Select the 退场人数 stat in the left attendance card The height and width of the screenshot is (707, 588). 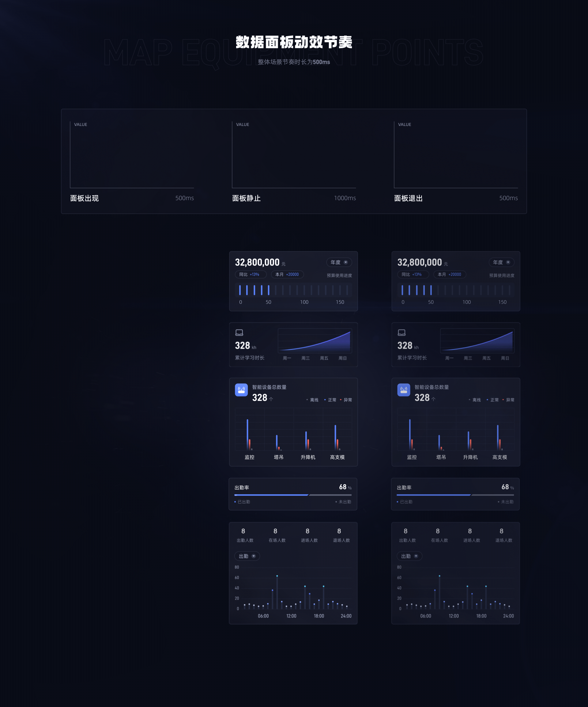coord(341,535)
